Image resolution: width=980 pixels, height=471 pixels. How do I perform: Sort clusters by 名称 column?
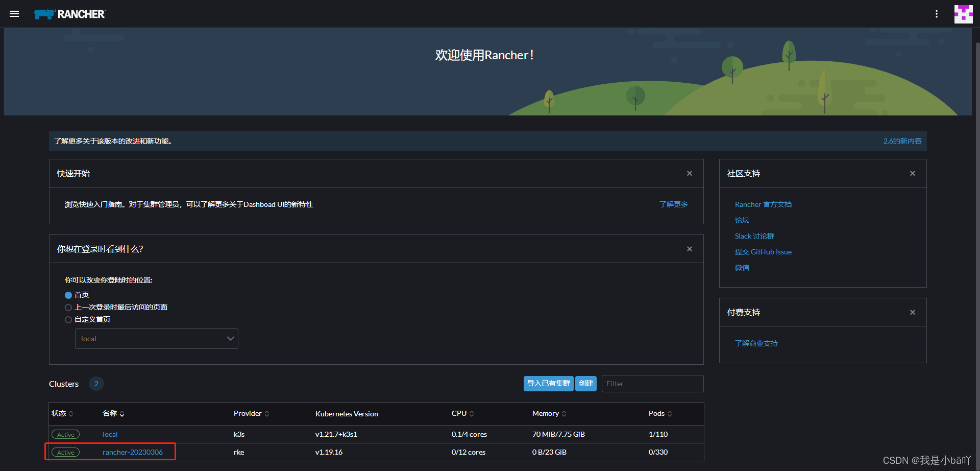[x=113, y=414]
